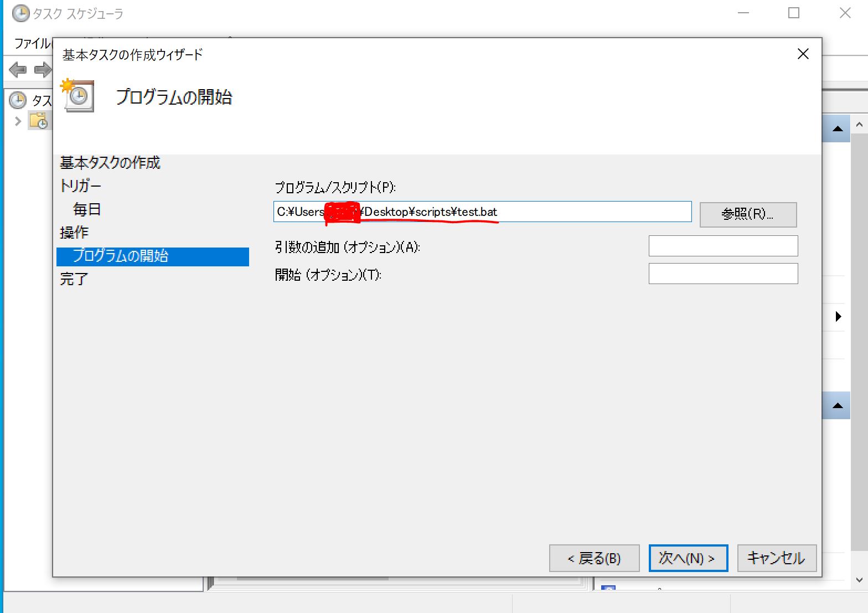Screen dimensions: 868x613
Task: Click the 開始 (オプション) start-in field
Action: pos(723,274)
